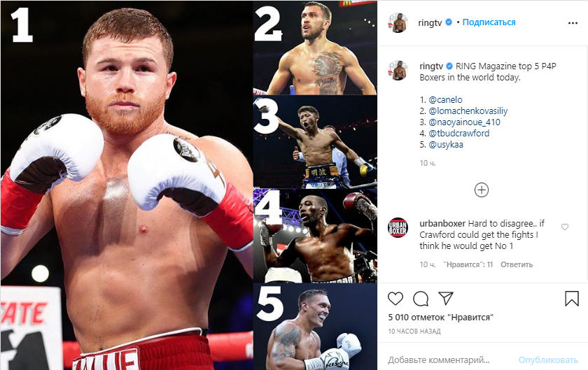The width and height of the screenshot is (588, 370).
Task: Open the @usykaa mention
Action: tap(446, 144)
